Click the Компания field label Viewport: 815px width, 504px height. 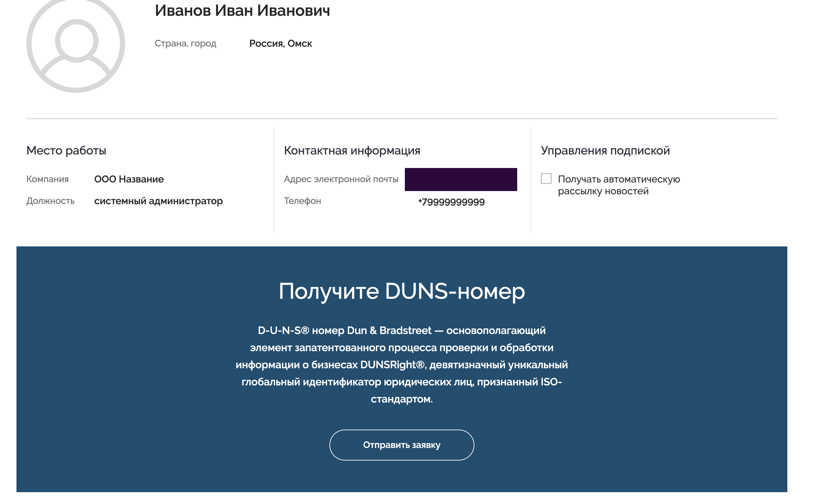click(x=47, y=179)
